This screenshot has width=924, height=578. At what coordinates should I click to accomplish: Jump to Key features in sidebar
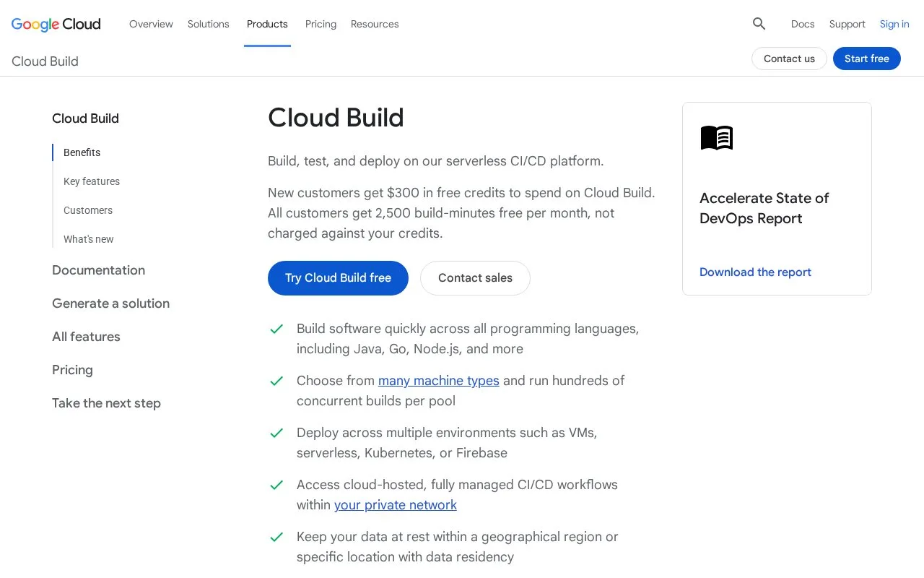click(x=92, y=181)
